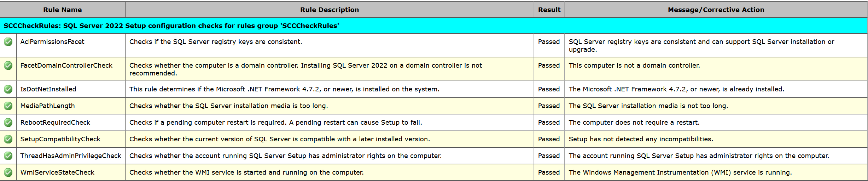Click the Rule Description column header
The height and width of the screenshot is (181, 868).
[x=330, y=10]
